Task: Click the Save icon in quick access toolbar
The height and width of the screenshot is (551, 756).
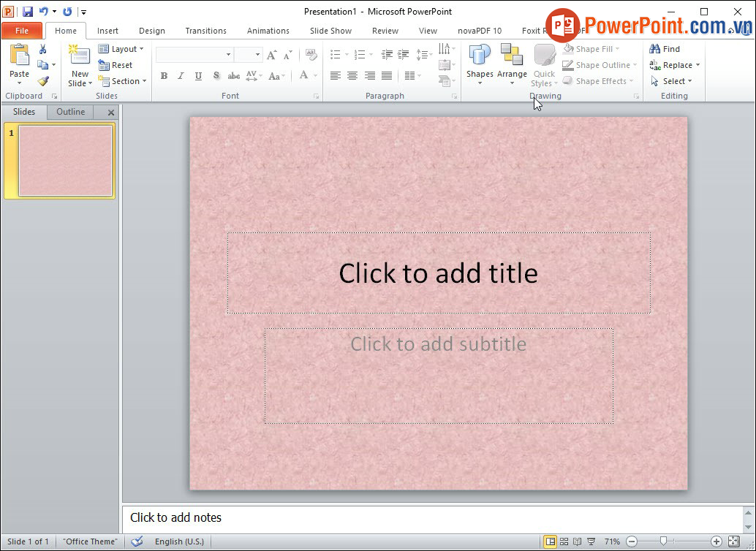Action: 28,12
